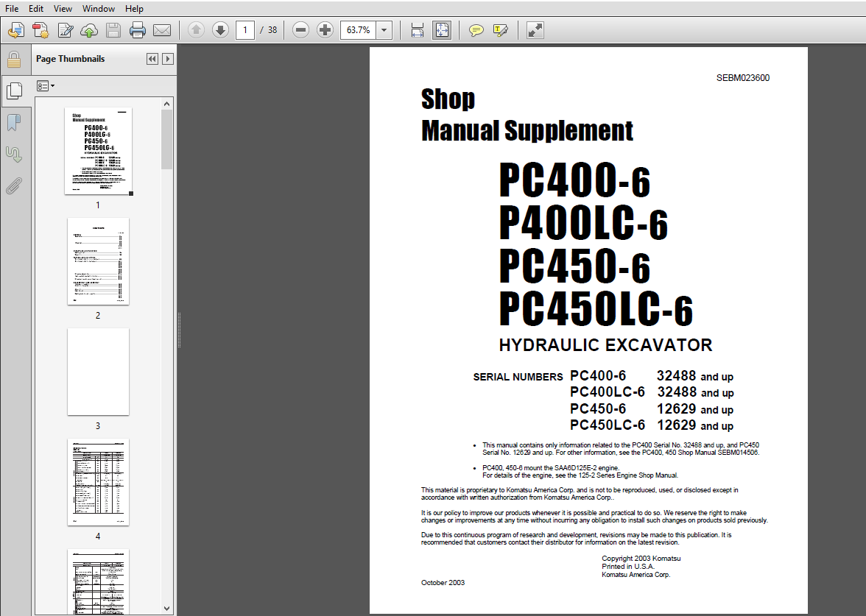Click the 'SERIAL NUMBERS' label
The height and width of the screenshot is (616, 866).
(x=518, y=377)
